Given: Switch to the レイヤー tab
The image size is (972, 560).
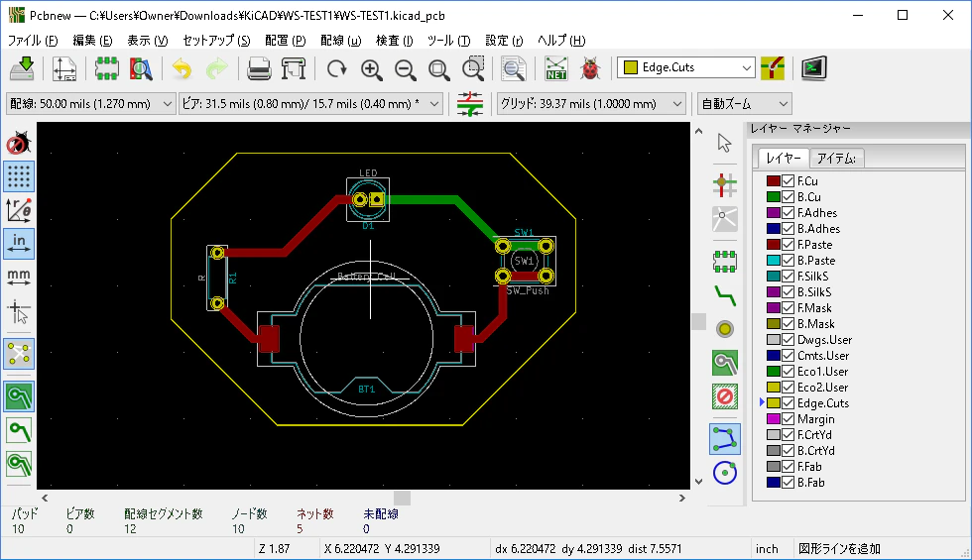Looking at the screenshot, I should coord(783,158).
